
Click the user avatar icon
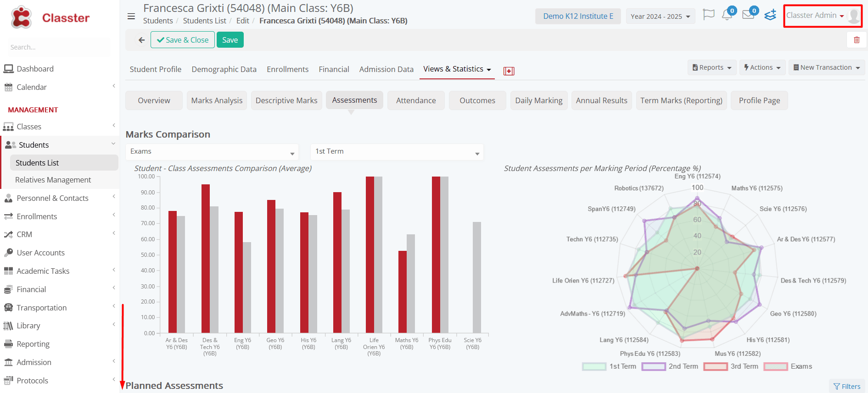(x=853, y=16)
